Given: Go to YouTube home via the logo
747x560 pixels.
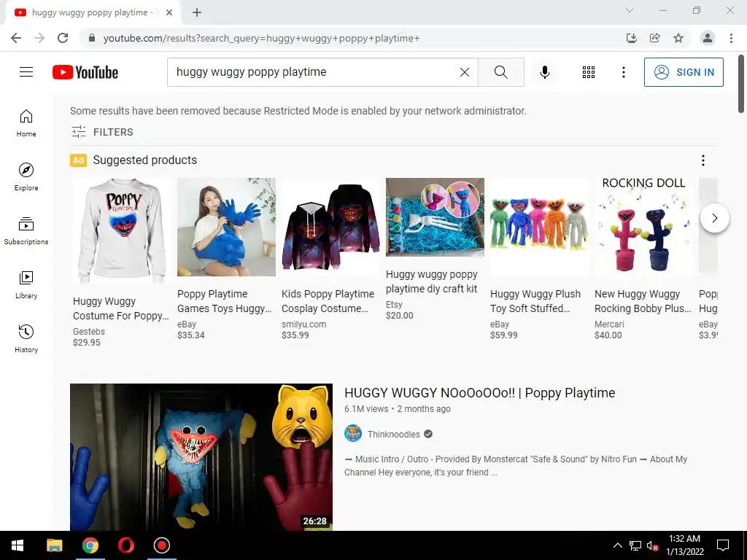Looking at the screenshot, I should click(85, 72).
